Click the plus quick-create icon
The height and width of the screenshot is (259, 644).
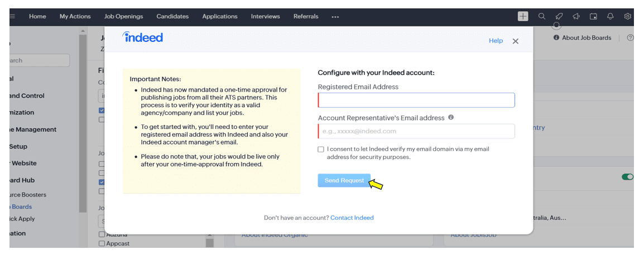[x=522, y=16]
